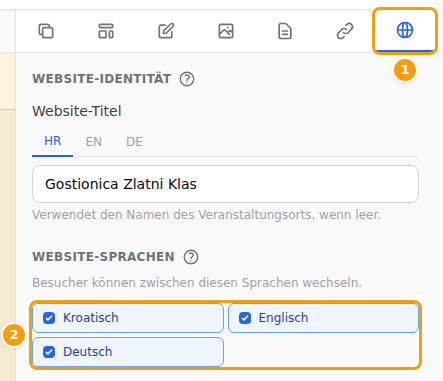Open the image gallery tab icon
This screenshot has height=381, width=443.
click(x=226, y=31)
